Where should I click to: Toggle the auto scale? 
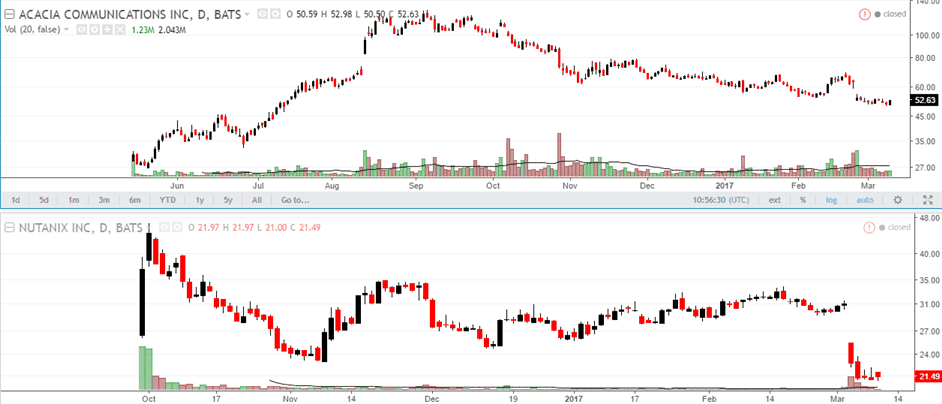pos(865,200)
